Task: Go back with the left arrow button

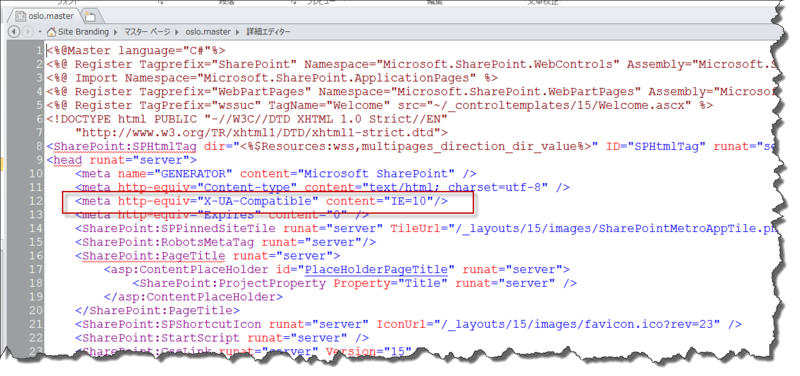Action: pos(14,32)
